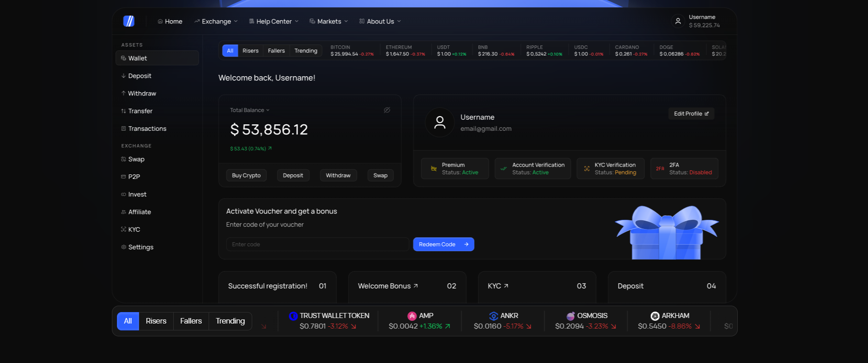Click the Trust Wallet Token coin icon
This screenshot has width=868, height=363.
pos(293,316)
